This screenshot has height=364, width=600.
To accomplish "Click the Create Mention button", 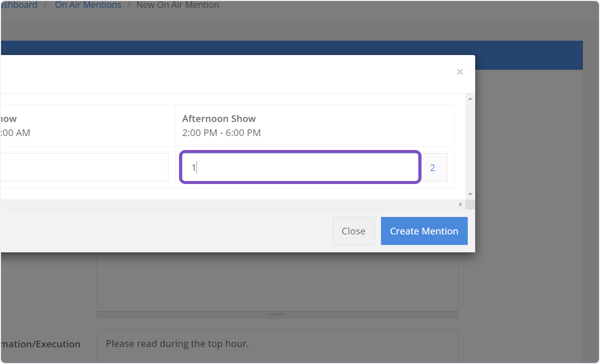I will coord(424,231).
